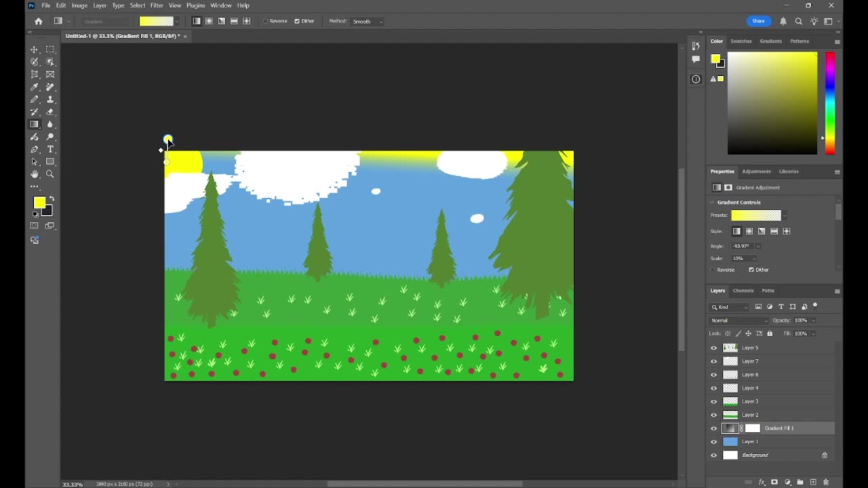Toggle visibility of Layer 3

tap(713, 401)
